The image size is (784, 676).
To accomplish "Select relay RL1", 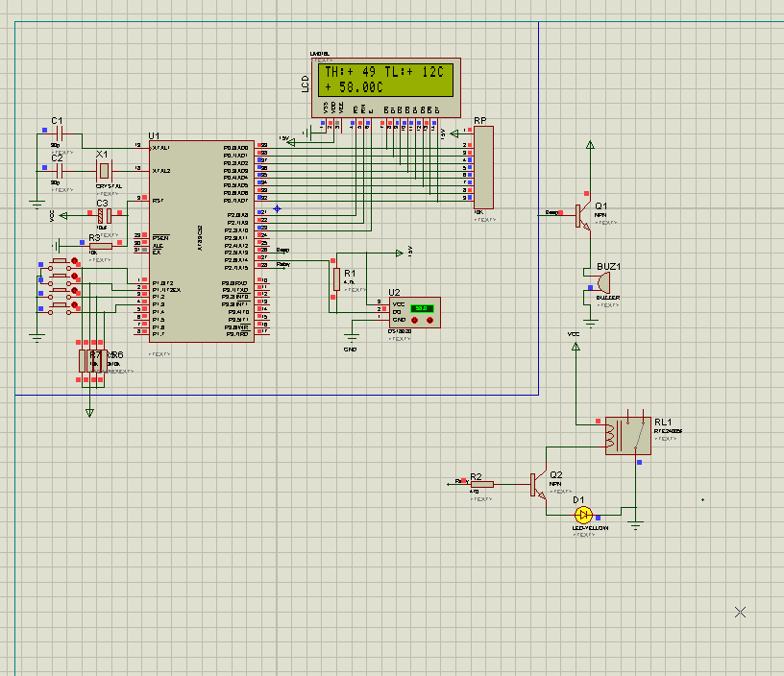I will [x=628, y=436].
